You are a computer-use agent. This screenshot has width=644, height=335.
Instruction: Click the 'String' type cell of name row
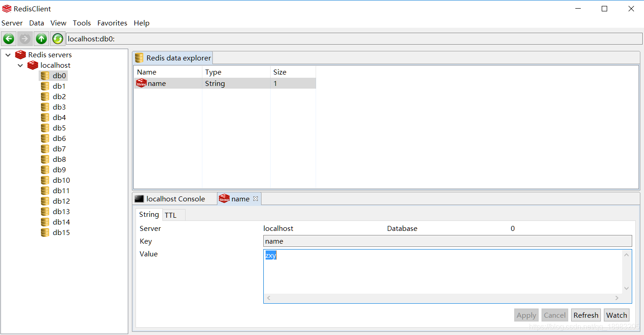click(236, 83)
